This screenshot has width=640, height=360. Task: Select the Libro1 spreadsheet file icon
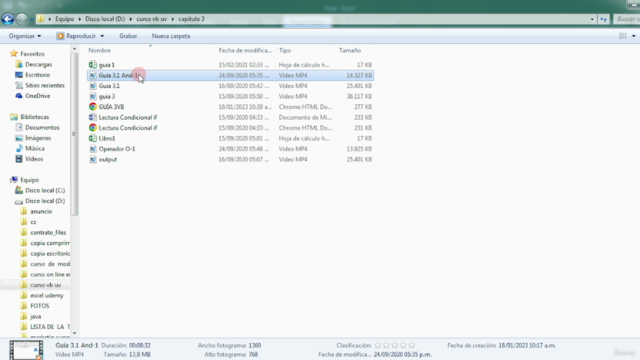coord(93,138)
